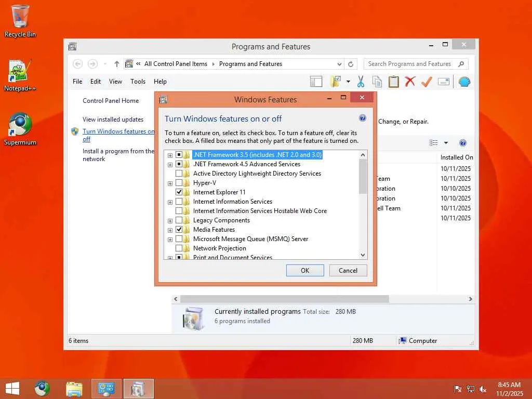This screenshot has height=399, width=532.
Task: Open the Edit menu
Action: point(96,82)
